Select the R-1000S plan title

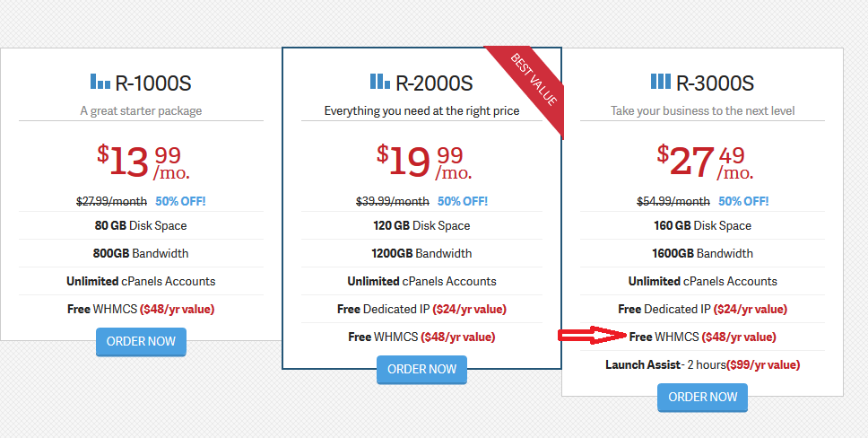tap(153, 84)
